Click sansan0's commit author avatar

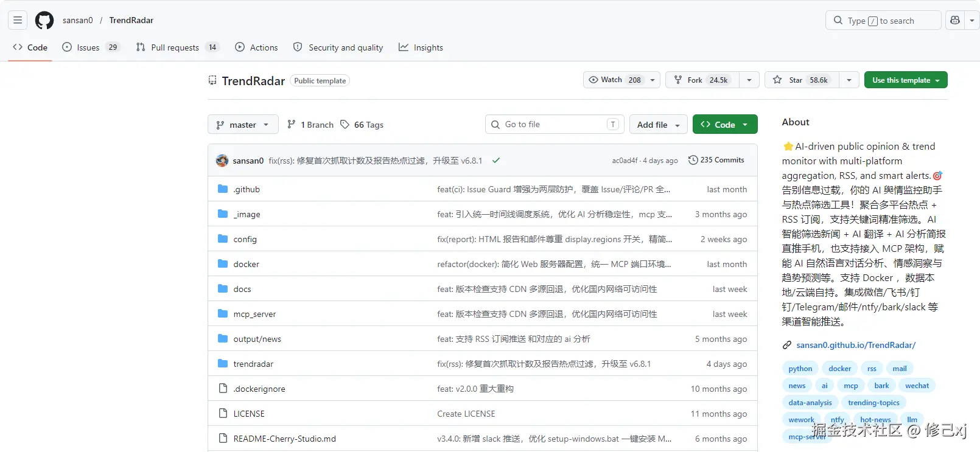pyautogui.click(x=222, y=161)
